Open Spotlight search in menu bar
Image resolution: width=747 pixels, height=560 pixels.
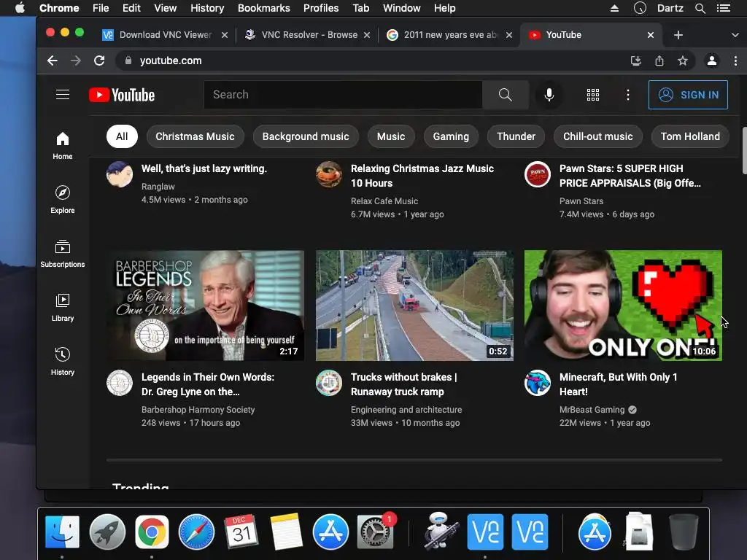pos(700,8)
